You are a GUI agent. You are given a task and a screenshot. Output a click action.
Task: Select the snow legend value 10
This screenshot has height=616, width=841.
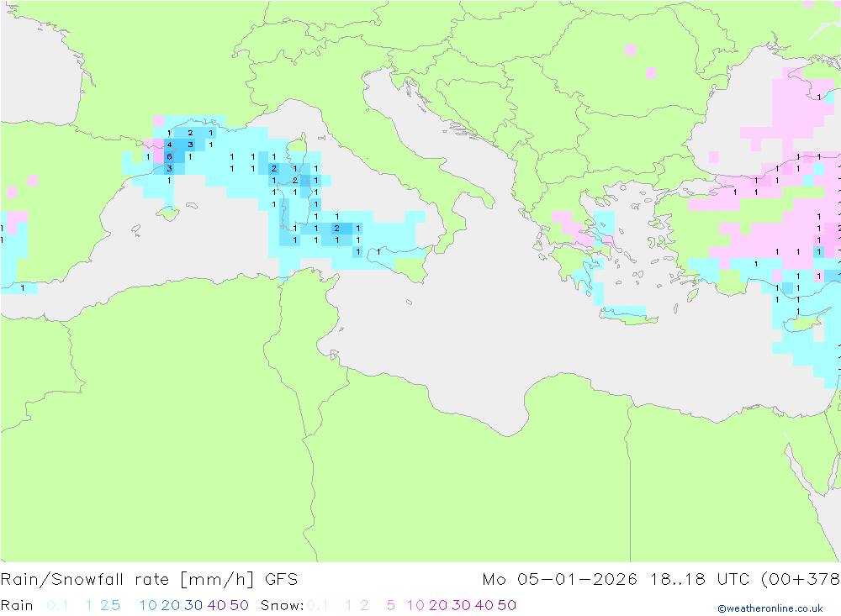[x=415, y=605]
